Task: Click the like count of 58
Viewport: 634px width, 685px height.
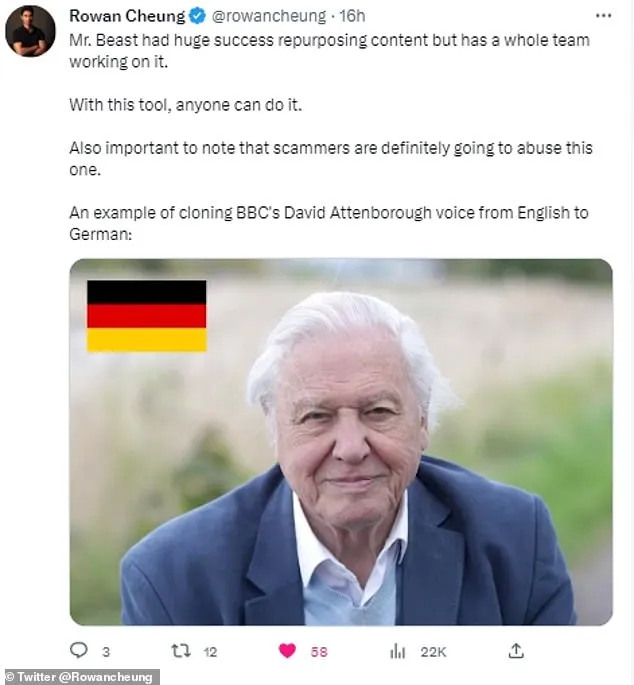Action: (x=319, y=652)
